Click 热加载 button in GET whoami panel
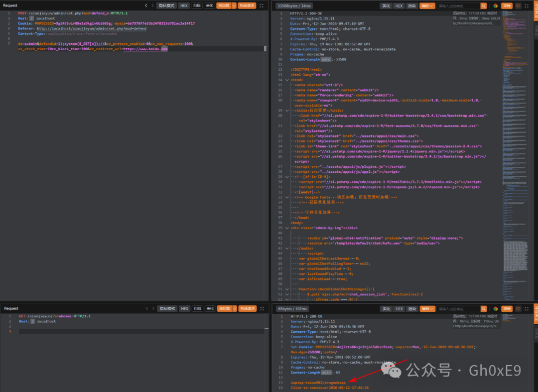Image resolution: width=538 pixels, height=392 pixels. pos(225,309)
